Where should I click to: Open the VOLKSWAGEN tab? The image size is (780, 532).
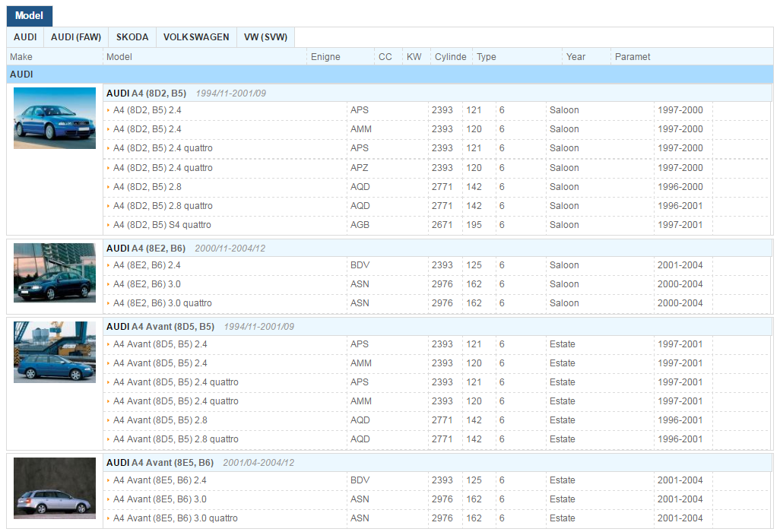pyautogui.click(x=196, y=37)
